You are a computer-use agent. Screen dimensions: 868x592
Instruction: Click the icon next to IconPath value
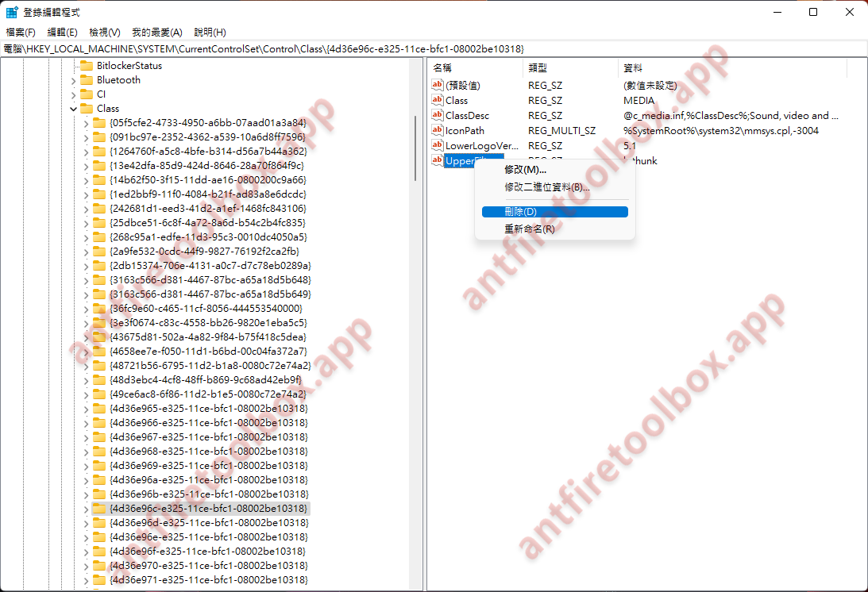[x=437, y=131]
